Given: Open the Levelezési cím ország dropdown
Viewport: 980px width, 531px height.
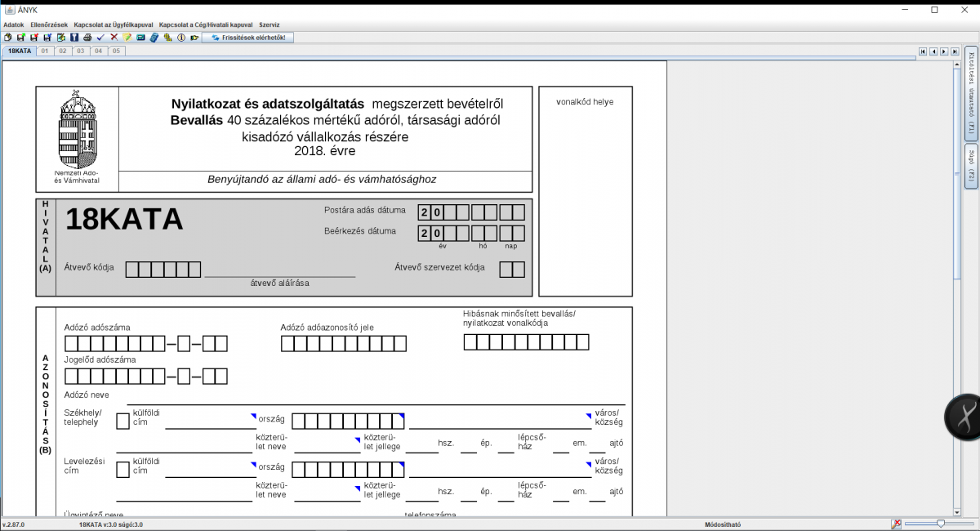Looking at the screenshot, I should point(254,465).
